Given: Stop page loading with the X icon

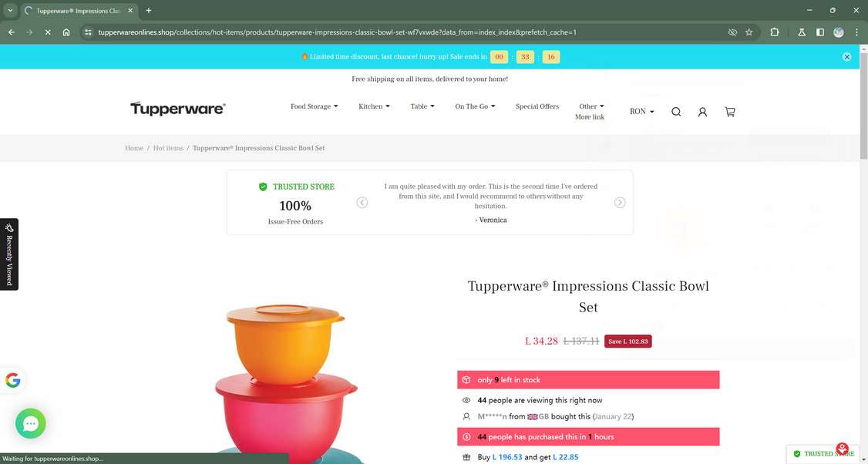Looking at the screenshot, I should 48,32.
